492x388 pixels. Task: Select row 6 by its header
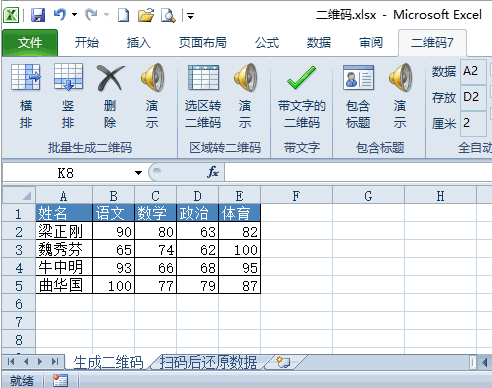[x=19, y=304]
